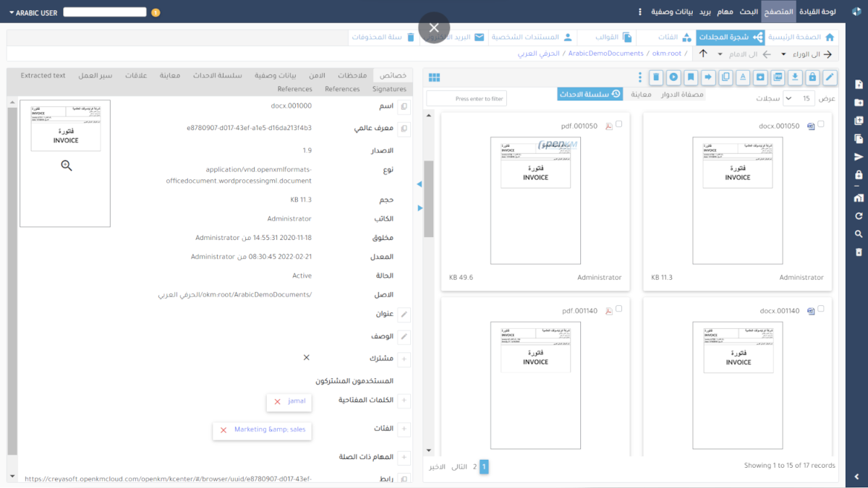
Task: Click the left-pointing splitter collapse arrow
Action: point(420,184)
